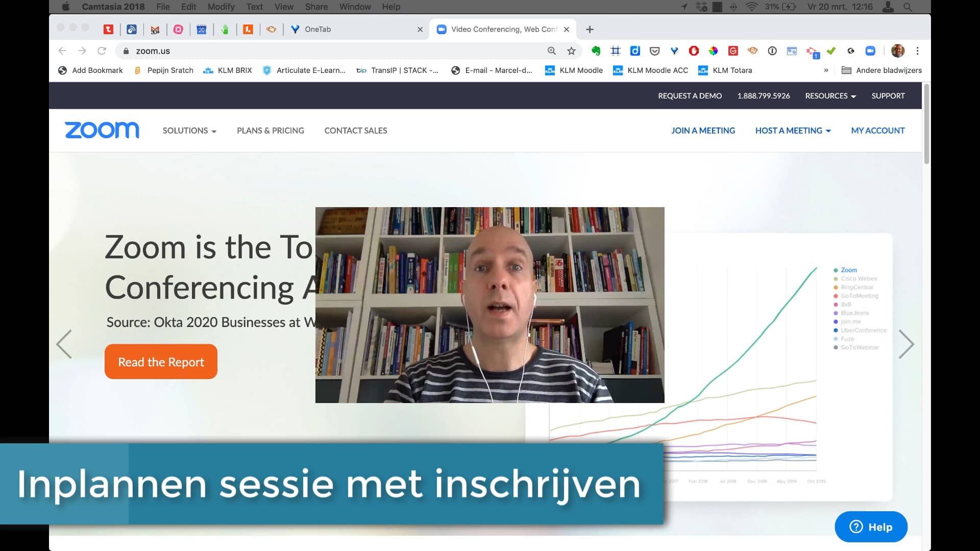Open the Apple menu
The image size is (980, 551).
click(65, 7)
